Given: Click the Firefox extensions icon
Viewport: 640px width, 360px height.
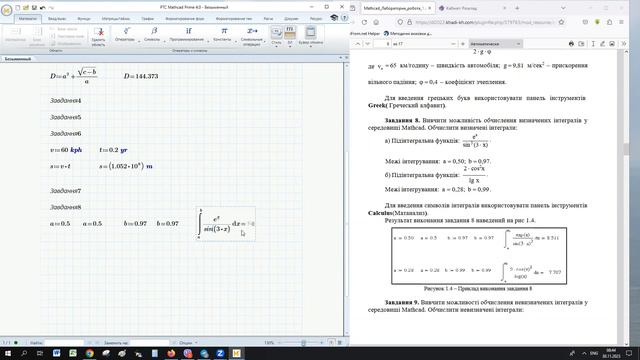Looking at the screenshot, I should click(x=609, y=22).
